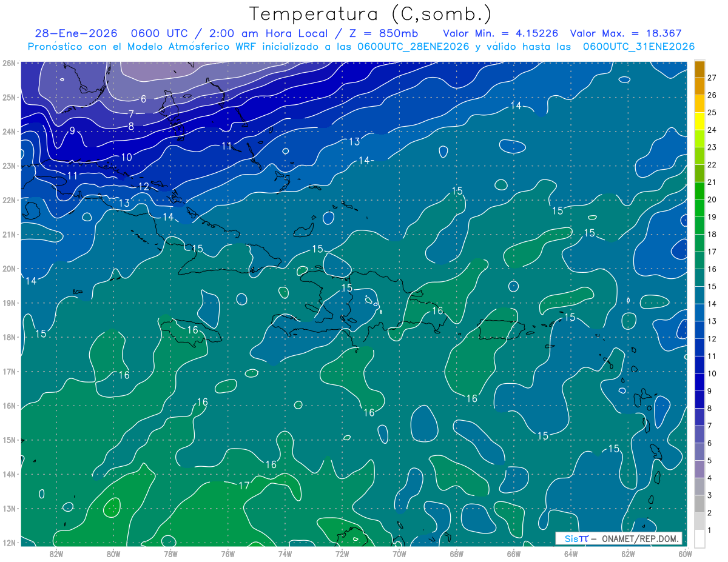Click the color scale value 3
This screenshot has height=562, width=728.
tap(710, 496)
